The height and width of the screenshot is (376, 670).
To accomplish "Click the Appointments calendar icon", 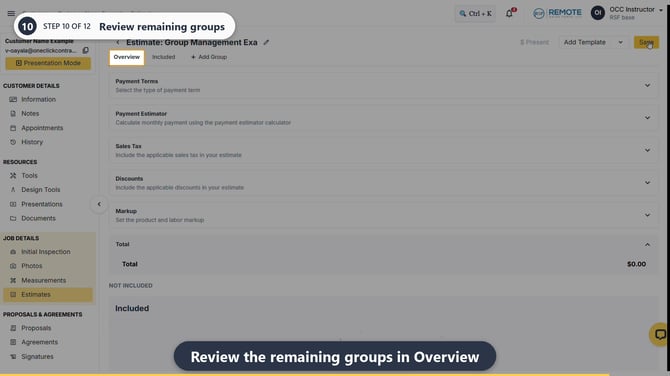I will tap(13, 128).
